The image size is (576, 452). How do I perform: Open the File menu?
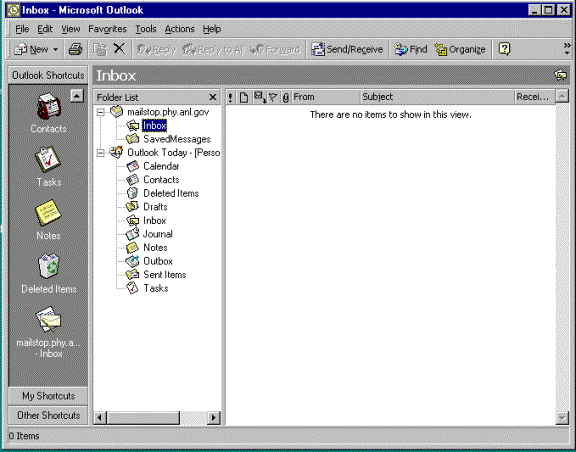22,29
